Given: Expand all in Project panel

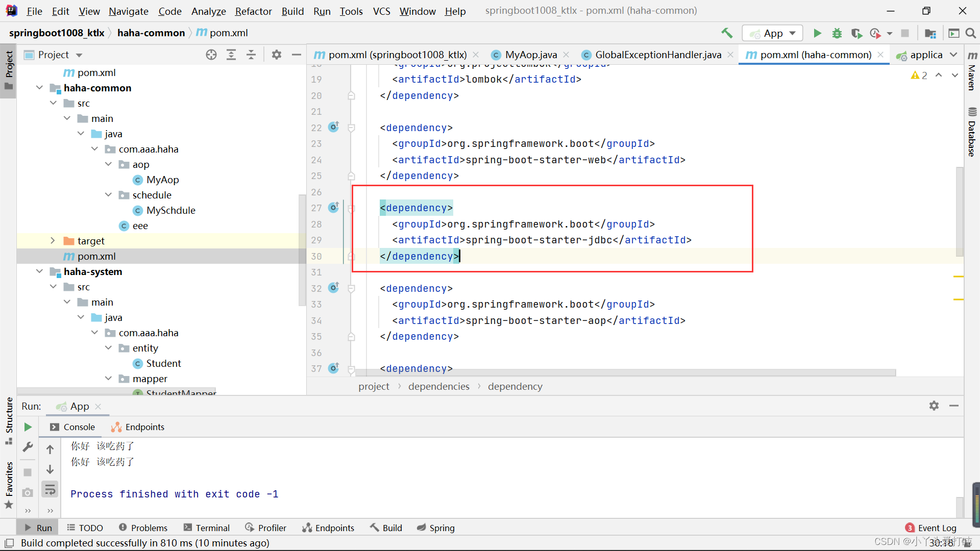Looking at the screenshot, I should click(231, 55).
